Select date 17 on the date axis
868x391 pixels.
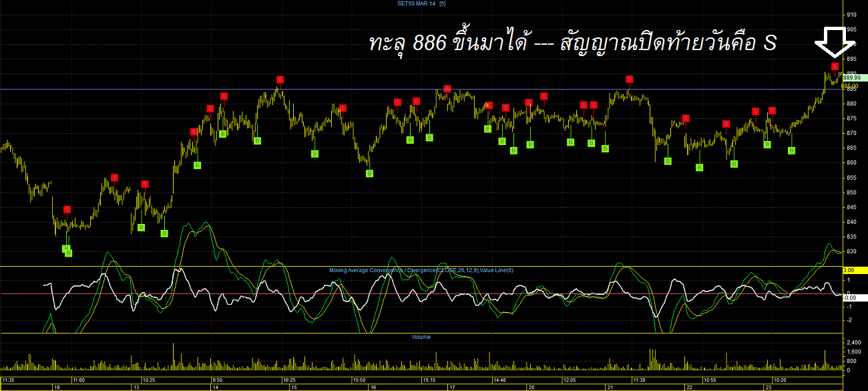[x=451, y=387]
